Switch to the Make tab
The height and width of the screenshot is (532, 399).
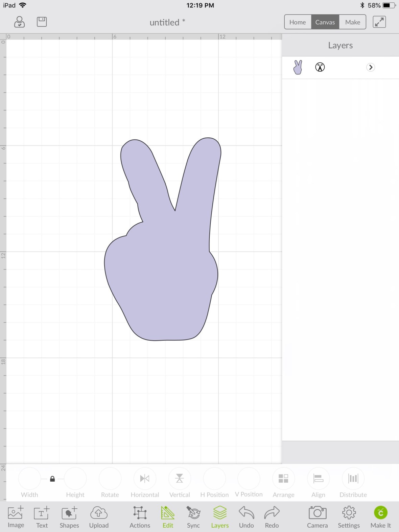(352, 22)
